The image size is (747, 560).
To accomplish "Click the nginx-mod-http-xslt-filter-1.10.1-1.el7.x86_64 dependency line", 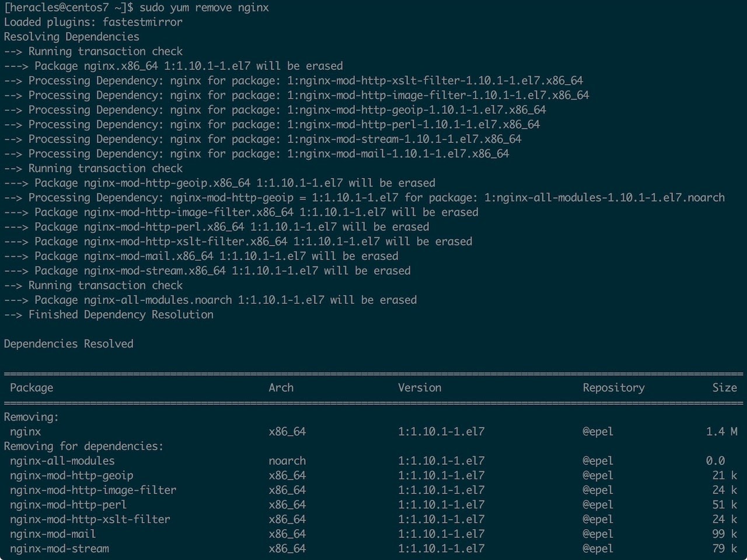I will point(294,80).
